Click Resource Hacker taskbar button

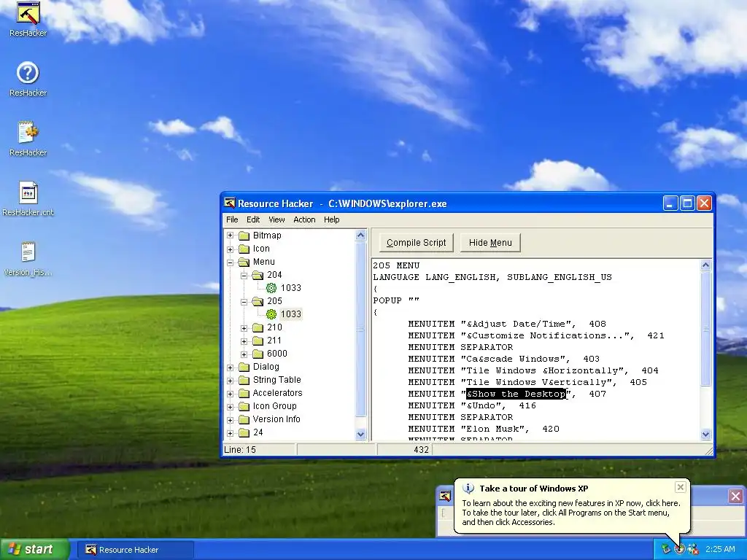point(135,550)
